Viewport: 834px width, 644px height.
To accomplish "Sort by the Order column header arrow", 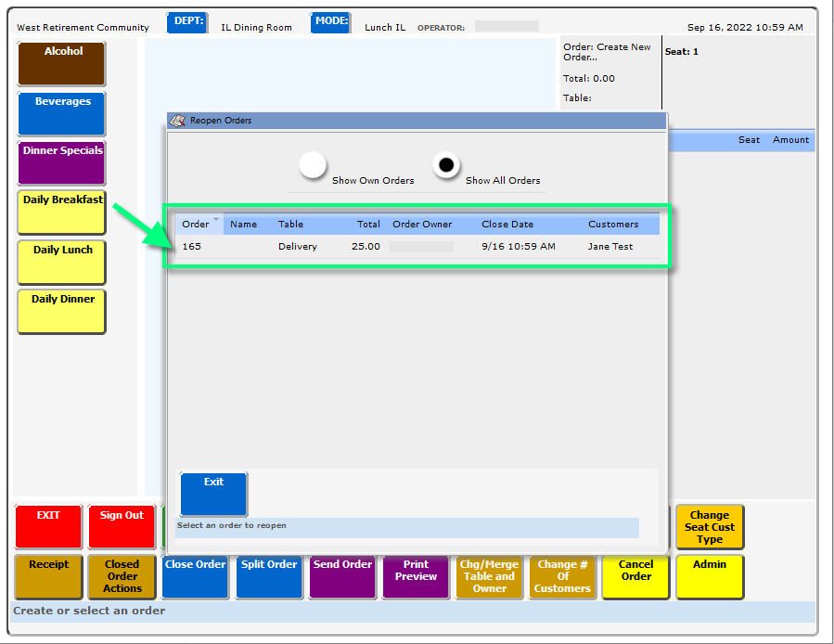I will 216,220.
